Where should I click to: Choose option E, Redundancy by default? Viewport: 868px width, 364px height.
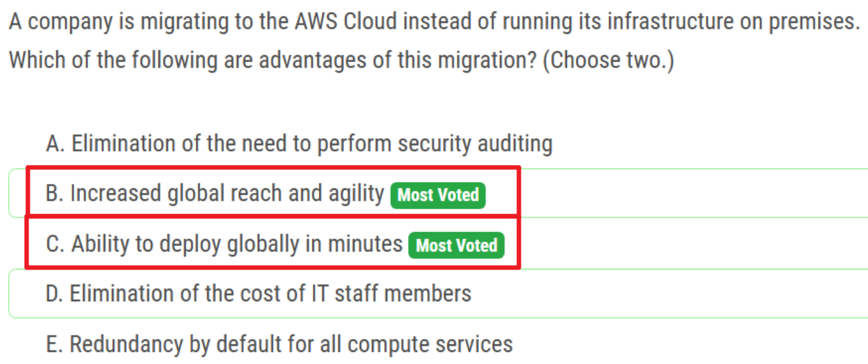pyautogui.click(x=279, y=344)
